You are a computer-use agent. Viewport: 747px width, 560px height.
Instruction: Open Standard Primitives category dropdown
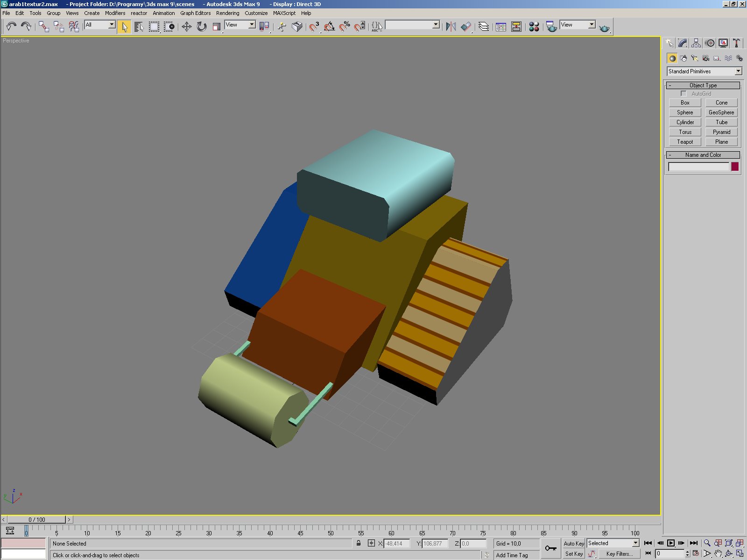(x=705, y=71)
